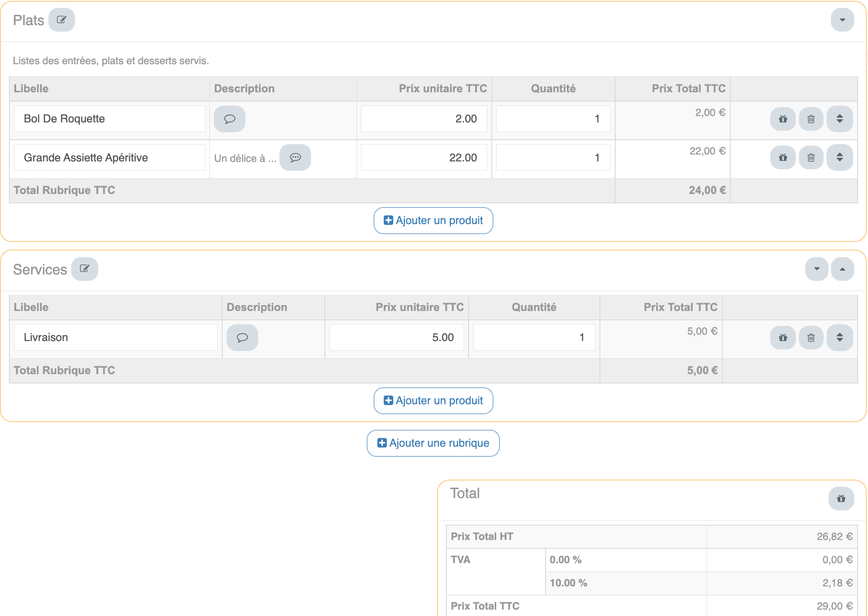The height and width of the screenshot is (616, 868).
Task: Click the edit icon next to Services
Action: click(84, 269)
